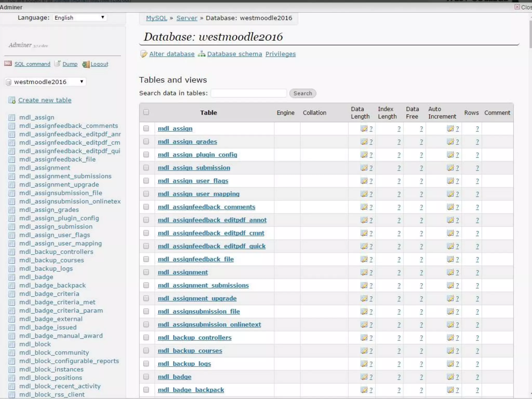Click the Search data in tables field

pyautogui.click(x=249, y=93)
